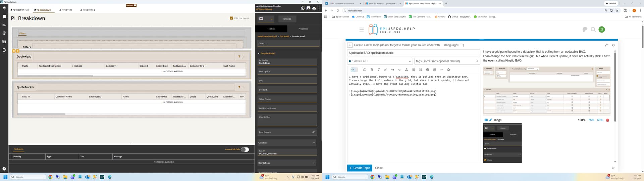Viewport: 644px width, 181px height.
Task: Show hidden system tray icons chevron
Action: 287,177
